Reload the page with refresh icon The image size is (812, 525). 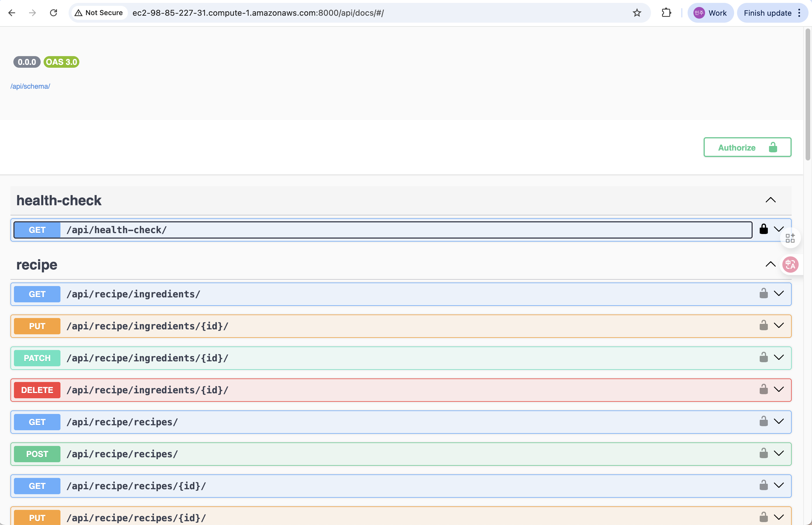[x=53, y=13]
